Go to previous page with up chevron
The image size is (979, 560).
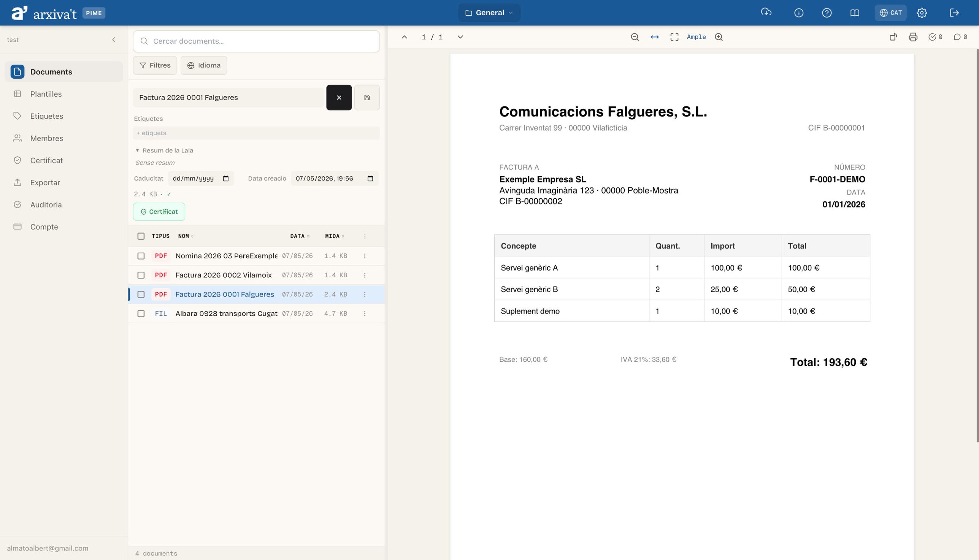pos(404,37)
